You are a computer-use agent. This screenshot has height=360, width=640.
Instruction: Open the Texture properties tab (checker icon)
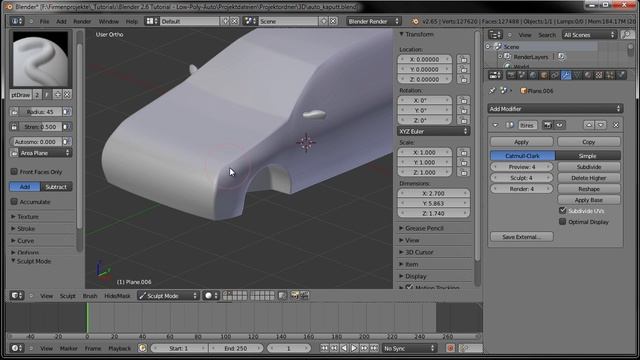(x=598, y=75)
